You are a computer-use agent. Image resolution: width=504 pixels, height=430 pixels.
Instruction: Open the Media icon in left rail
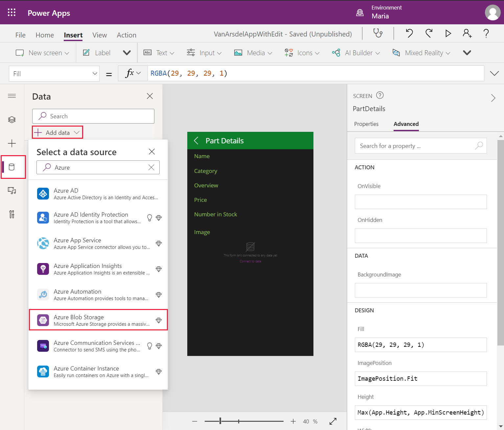click(x=12, y=191)
